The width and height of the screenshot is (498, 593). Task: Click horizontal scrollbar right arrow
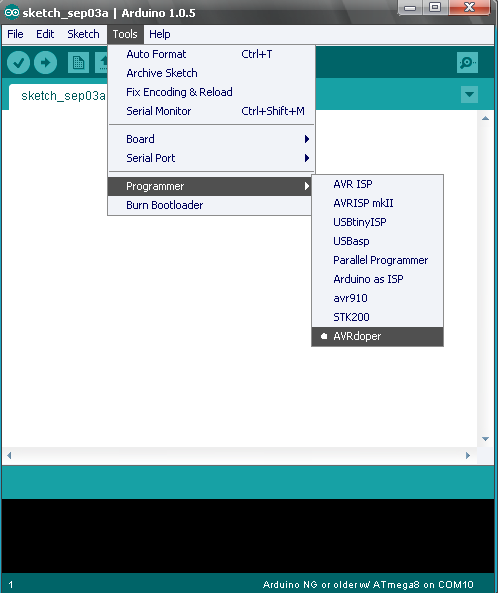pos(468,455)
